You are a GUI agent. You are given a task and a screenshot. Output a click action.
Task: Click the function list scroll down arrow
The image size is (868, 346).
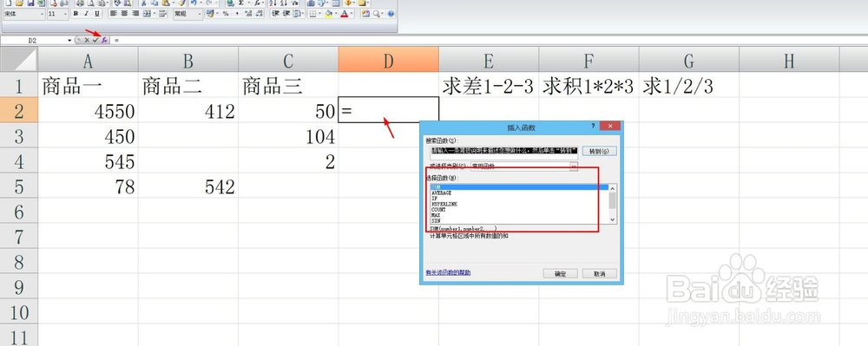coord(612,219)
